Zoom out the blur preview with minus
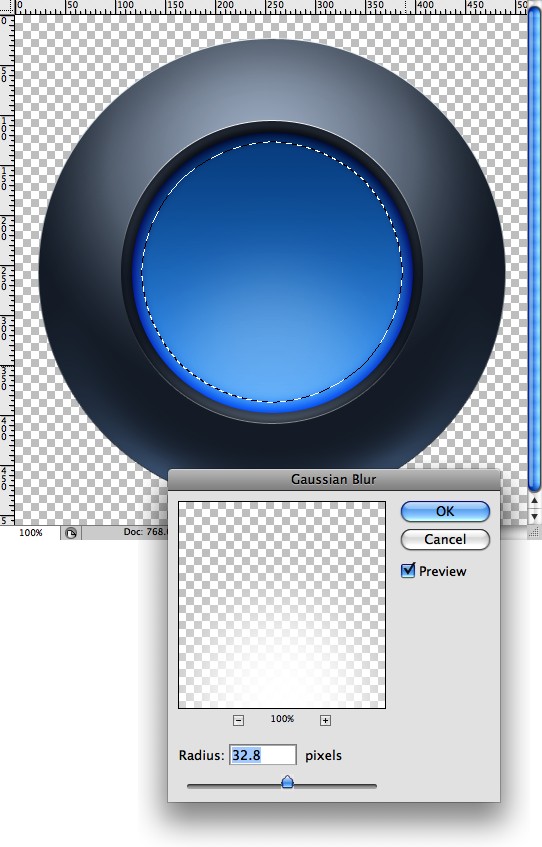Screen dimensions: 542x847 (x=238, y=720)
